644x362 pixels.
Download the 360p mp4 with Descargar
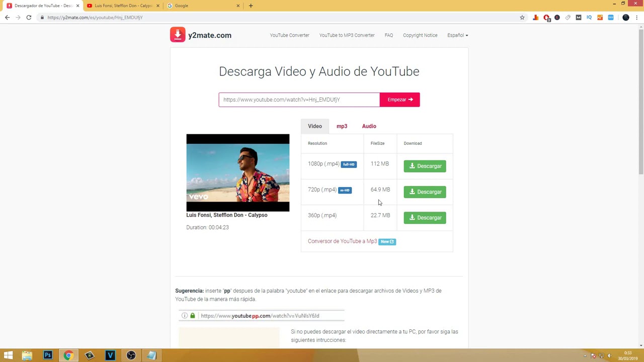425,218
